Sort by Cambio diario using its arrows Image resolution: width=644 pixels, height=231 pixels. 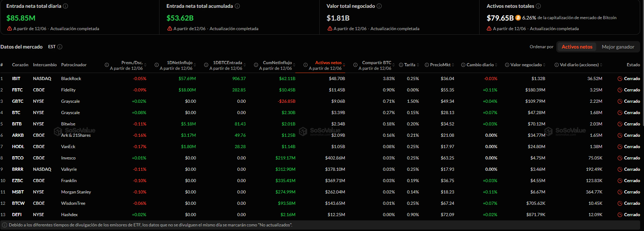pyautogui.click(x=496, y=65)
